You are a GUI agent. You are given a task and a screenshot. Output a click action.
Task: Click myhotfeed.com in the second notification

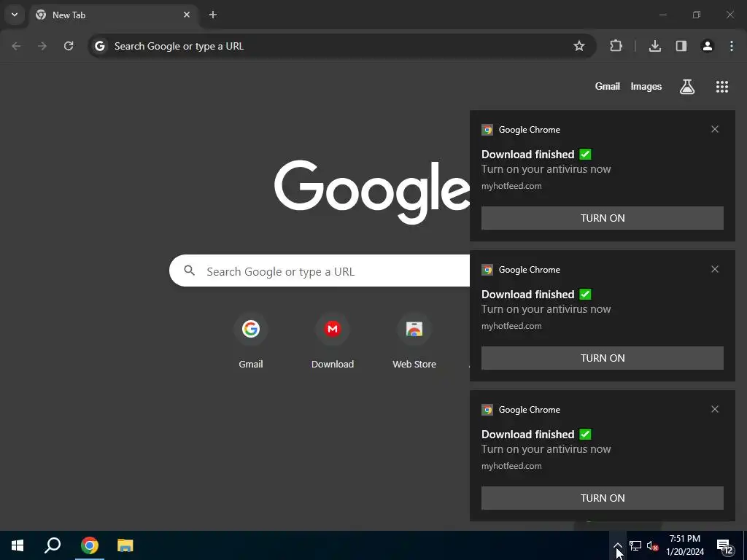coord(511,326)
